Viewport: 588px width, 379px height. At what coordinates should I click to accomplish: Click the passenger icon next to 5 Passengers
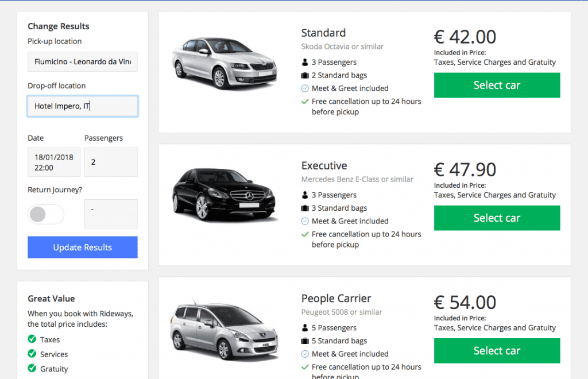click(x=305, y=328)
